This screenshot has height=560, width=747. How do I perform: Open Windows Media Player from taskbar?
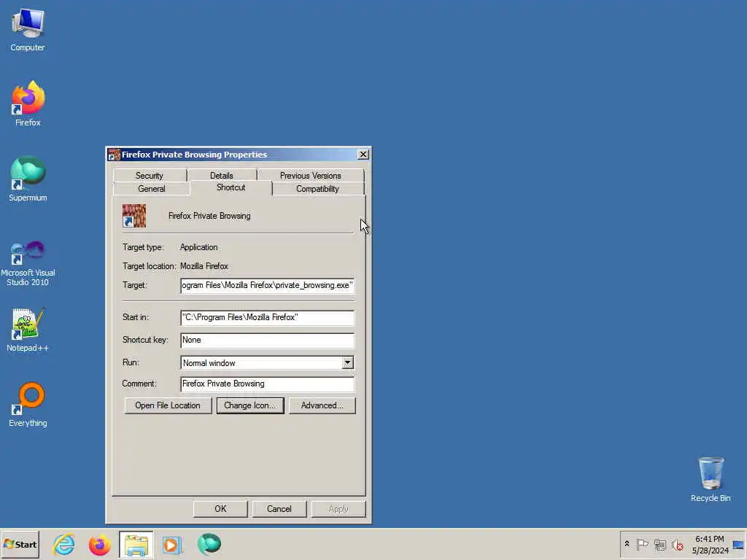click(172, 545)
